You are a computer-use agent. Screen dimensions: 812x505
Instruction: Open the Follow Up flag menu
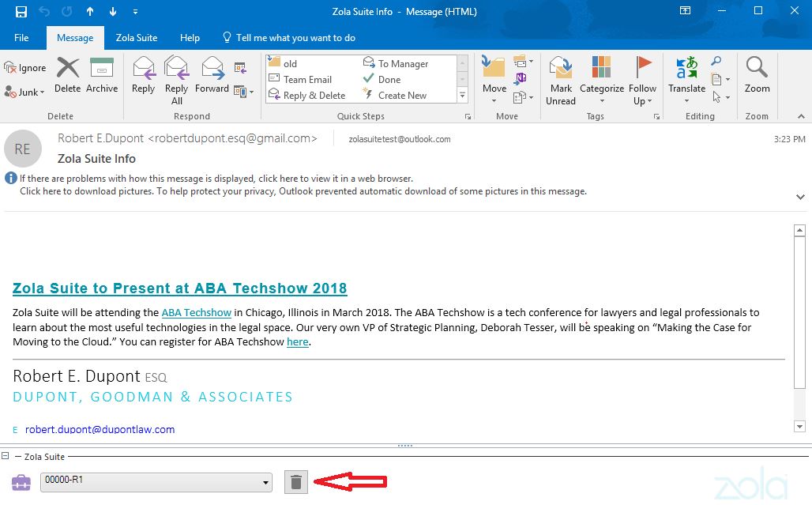tap(642, 81)
